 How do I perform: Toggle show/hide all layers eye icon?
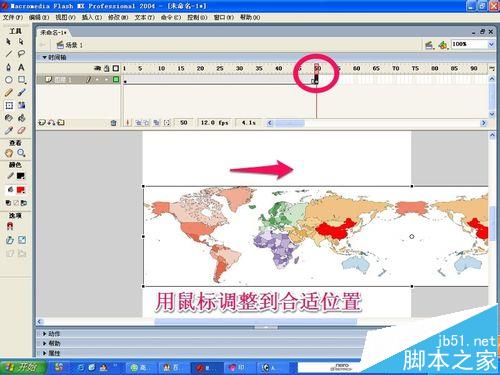coord(98,68)
